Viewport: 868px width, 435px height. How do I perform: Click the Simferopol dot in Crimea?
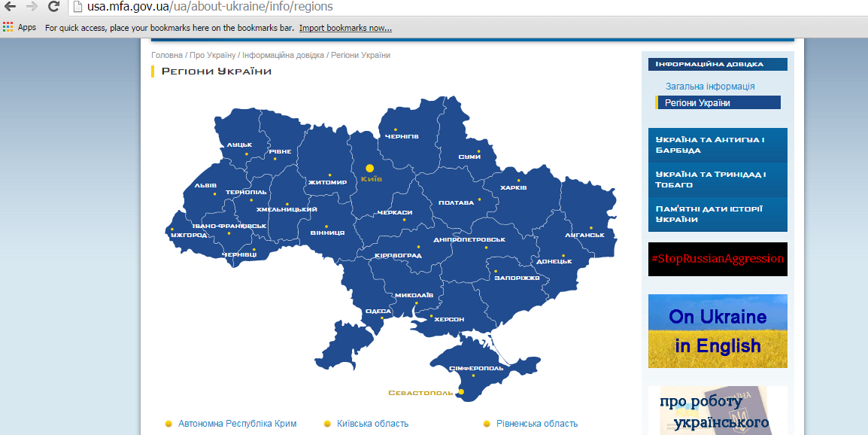coord(473,376)
